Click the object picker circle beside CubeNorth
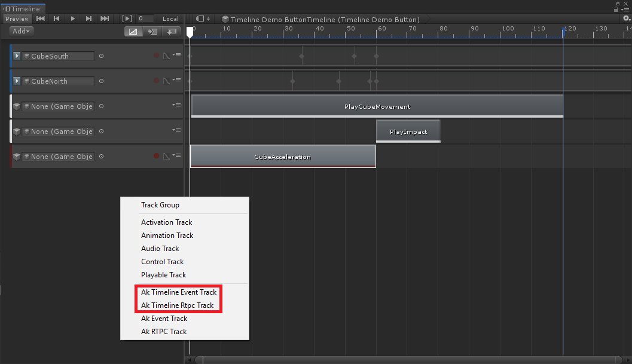 tap(101, 81)
